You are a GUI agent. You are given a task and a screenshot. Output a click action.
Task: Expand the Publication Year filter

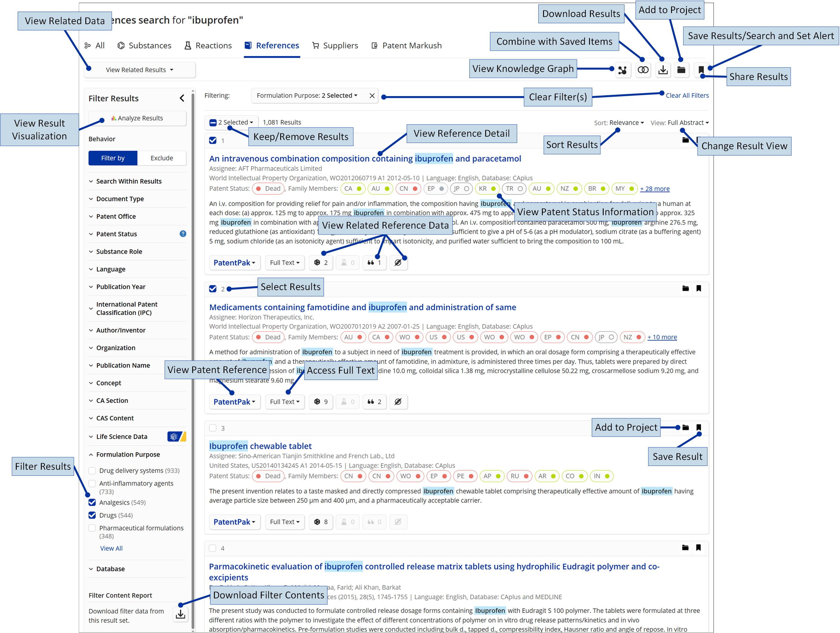[120, 287]
